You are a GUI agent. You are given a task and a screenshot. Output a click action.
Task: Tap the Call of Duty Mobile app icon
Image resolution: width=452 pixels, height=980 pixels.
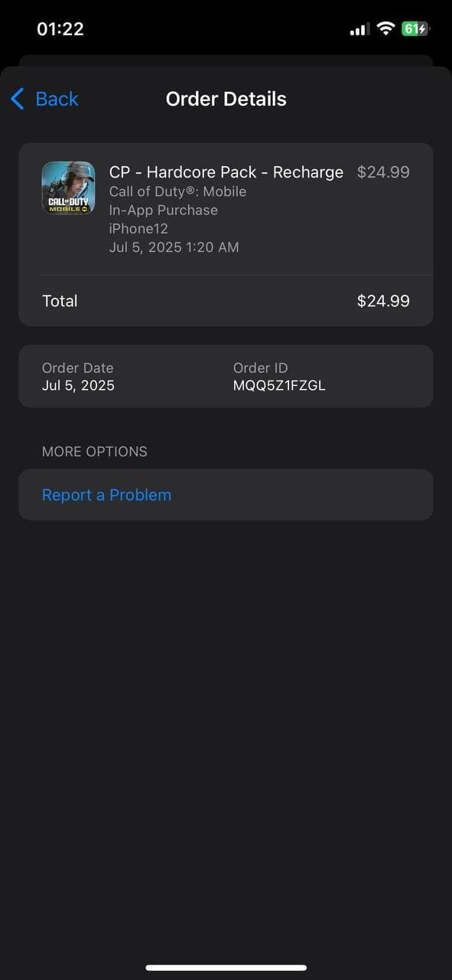(x=68, y=188)
